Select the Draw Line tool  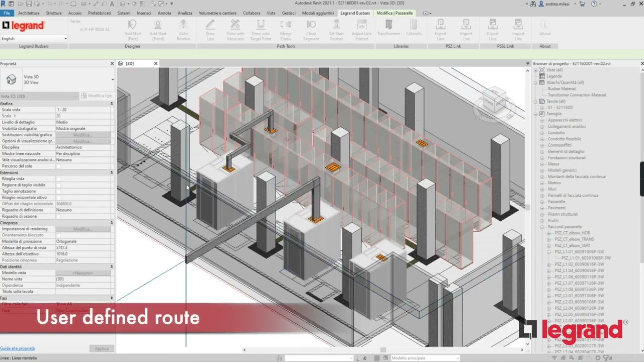coord(210,30)
